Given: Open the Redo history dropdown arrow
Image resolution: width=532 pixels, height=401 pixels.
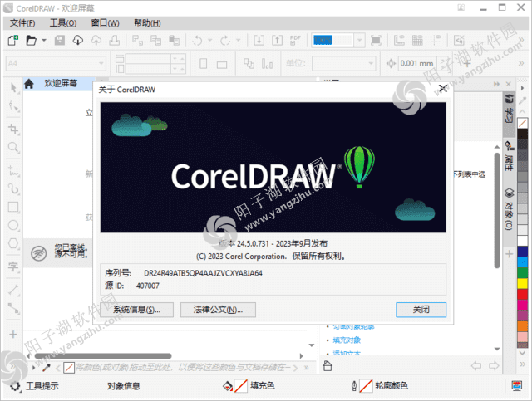Looking at the screenshot, I should click(x=239, y=41).
